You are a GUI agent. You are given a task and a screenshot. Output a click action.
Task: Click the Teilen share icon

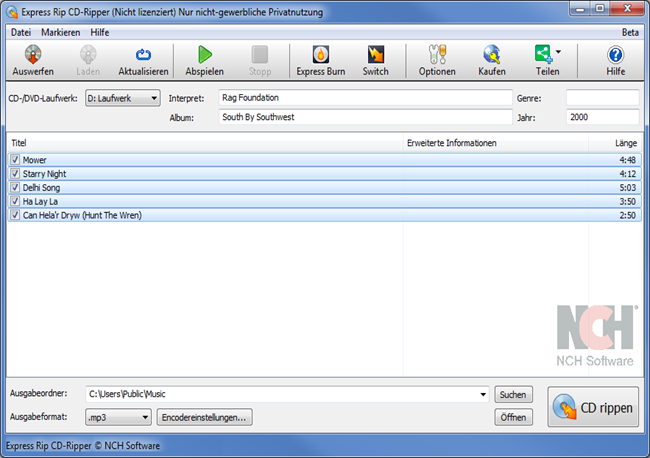[x=543, y=54]
